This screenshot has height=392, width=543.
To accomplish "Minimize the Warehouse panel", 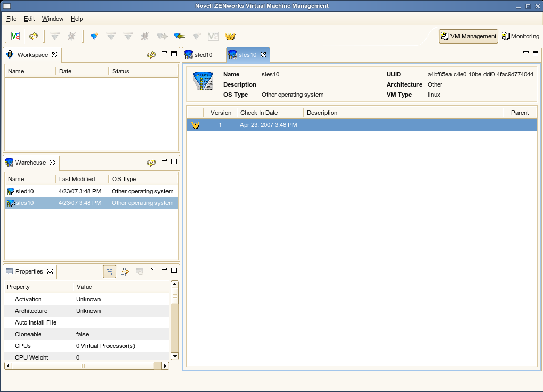I will pyautogui.click(x=164, y=161).
